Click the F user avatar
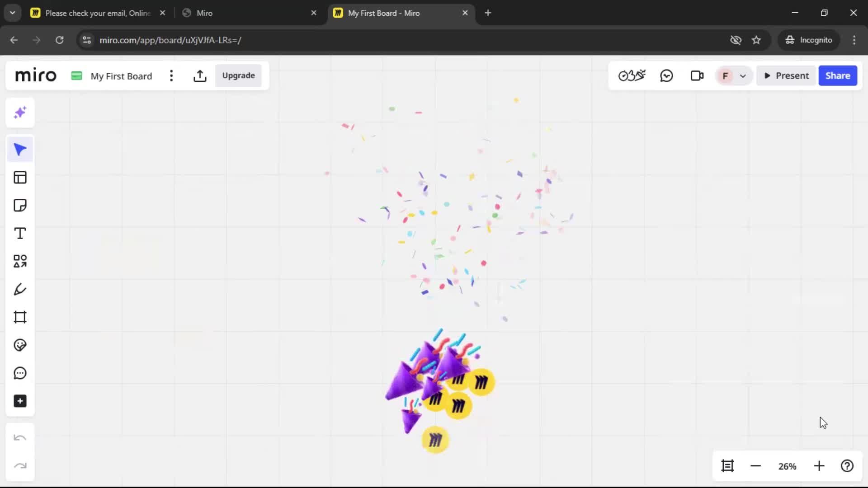 (725, 76)
